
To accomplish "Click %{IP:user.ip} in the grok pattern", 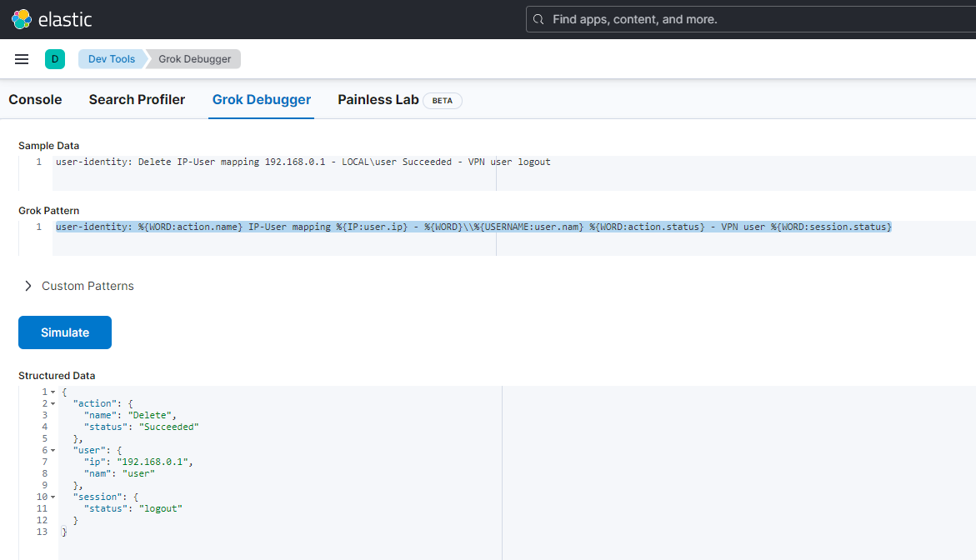I will tap(373, 227).
